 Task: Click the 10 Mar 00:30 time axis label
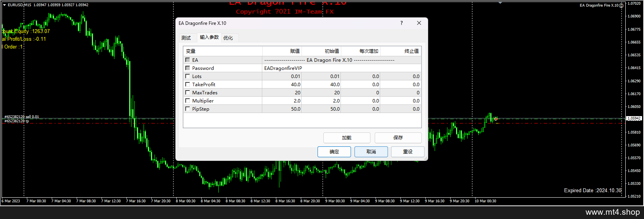click(x=485, y=201)
